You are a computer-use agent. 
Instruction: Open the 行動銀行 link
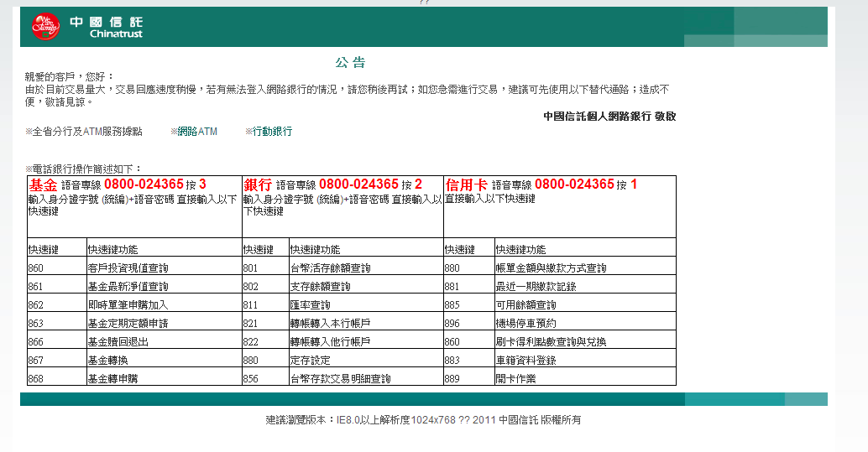click(x=272, y=132)
